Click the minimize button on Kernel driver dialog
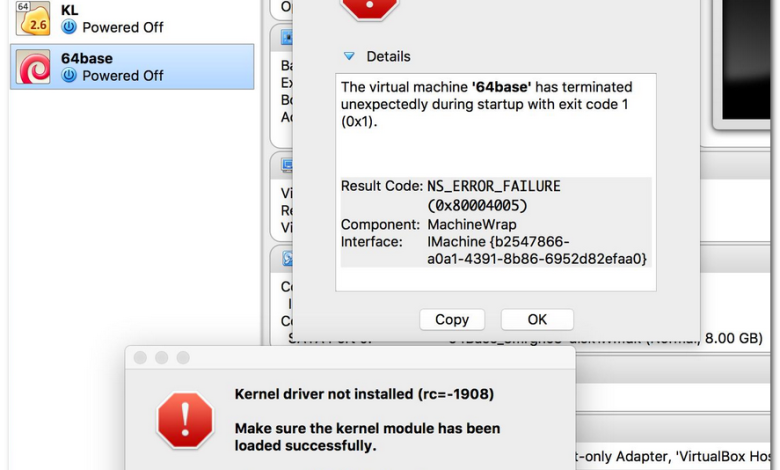The width and height of the screenshot is (780, 470). 162,358
